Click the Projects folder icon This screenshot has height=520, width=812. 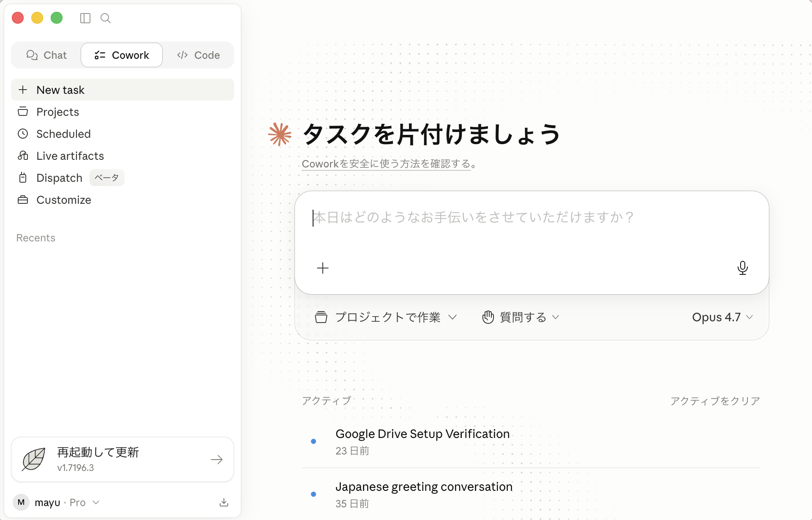click(23, 112)
